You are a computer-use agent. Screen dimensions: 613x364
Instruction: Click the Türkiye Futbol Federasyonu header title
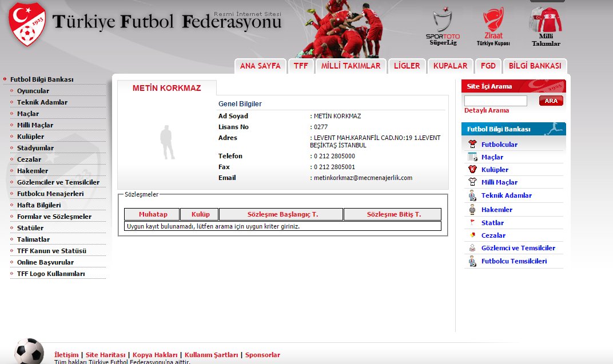(166, 22)
